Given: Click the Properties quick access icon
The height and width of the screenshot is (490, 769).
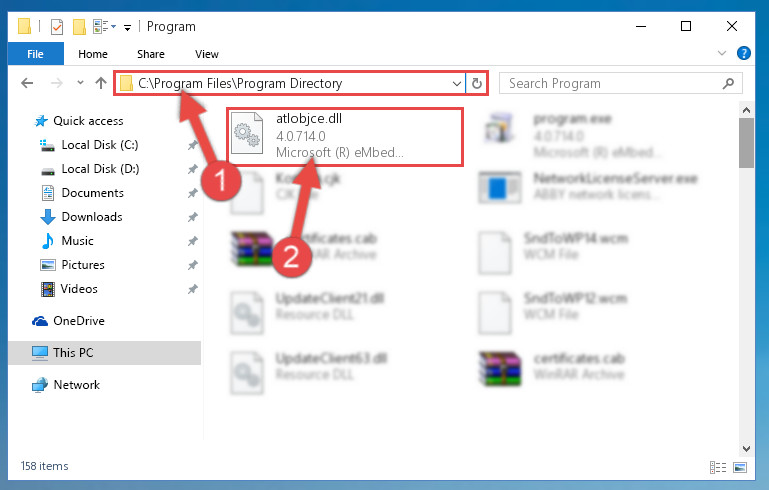Looking at the screenshot, I should (57, 26).
